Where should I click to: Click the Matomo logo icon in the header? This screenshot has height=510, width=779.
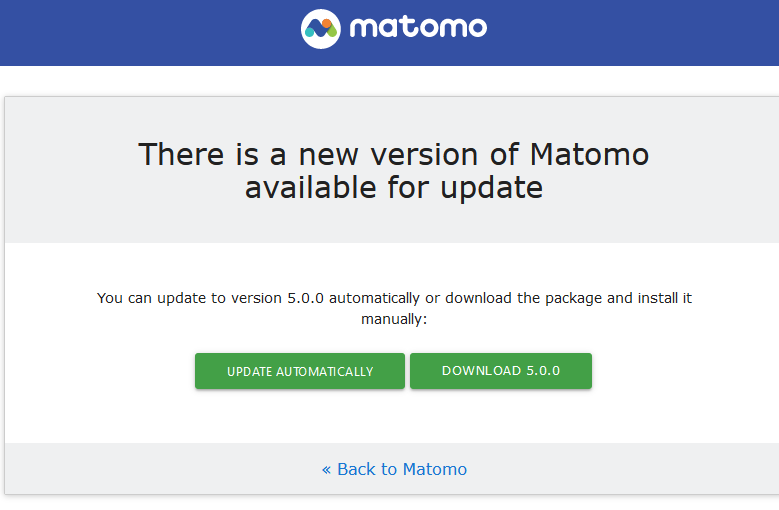(x=321, y=28)
